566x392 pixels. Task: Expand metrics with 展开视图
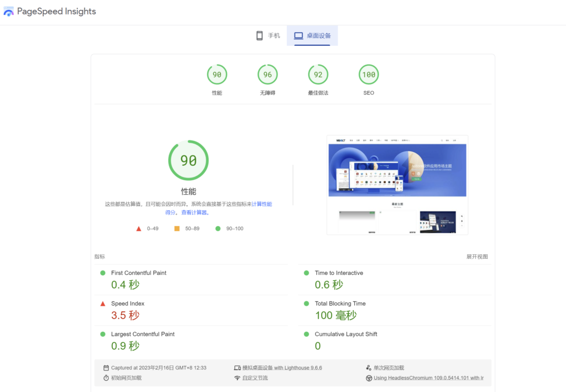tap(476, 257)
